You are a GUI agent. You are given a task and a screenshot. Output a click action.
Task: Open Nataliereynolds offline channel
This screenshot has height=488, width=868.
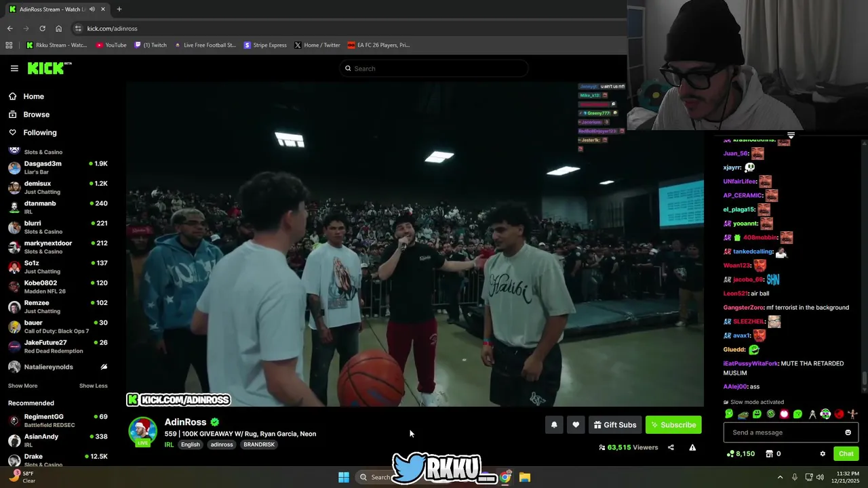click(x=58, y=367)
